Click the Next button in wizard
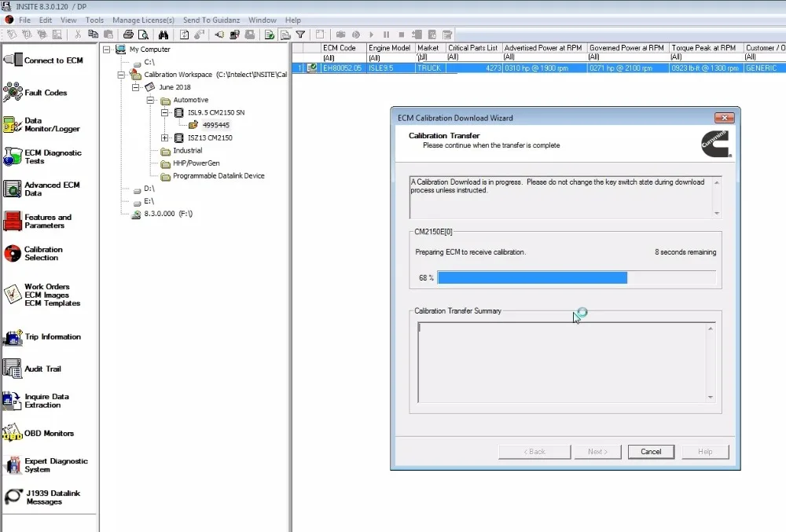This screenshot has height=532, width=786. [597, 452]
